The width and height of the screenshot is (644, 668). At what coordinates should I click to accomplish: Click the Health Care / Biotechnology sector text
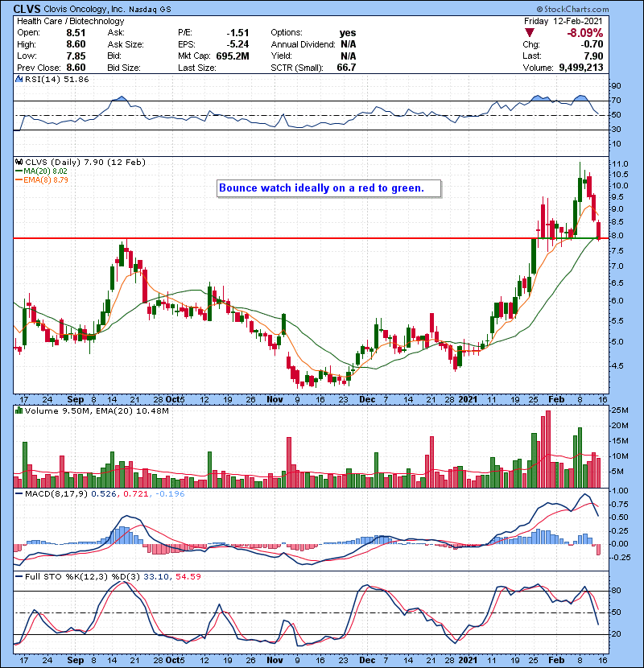[71, 21]
